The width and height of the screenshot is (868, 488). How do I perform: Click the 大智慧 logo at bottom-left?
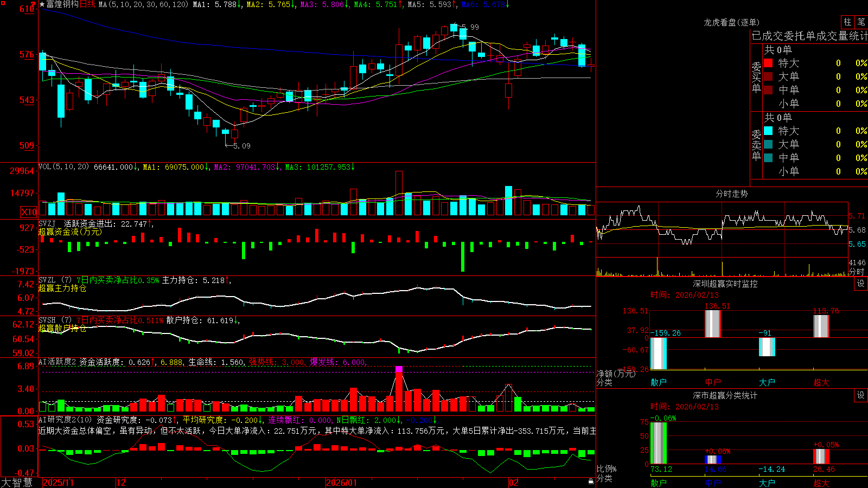tap(17, 483)
